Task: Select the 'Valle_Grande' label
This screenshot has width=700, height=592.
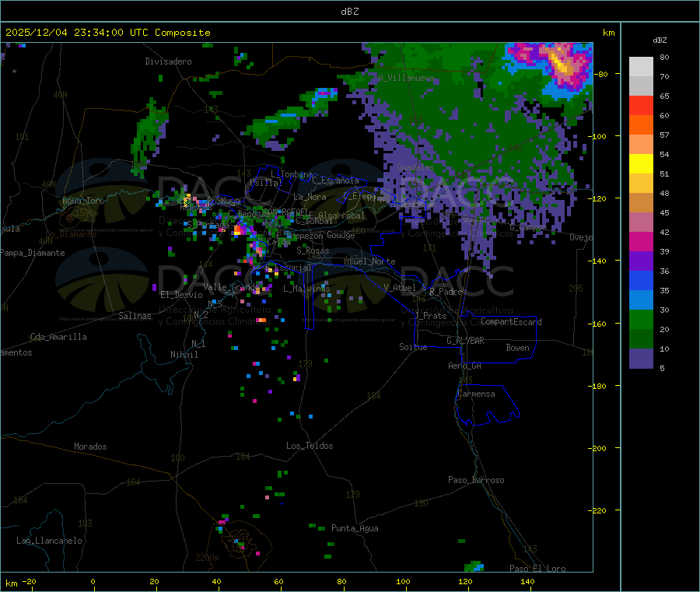Action: click(x=231, y=286)
